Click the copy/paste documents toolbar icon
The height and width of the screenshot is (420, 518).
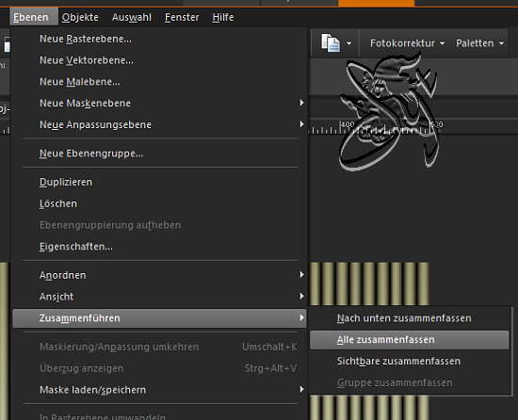(x=331, y=43)
